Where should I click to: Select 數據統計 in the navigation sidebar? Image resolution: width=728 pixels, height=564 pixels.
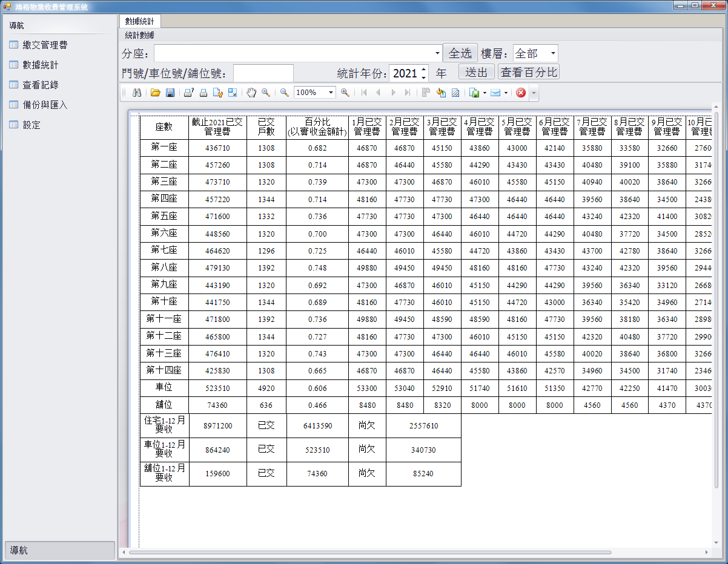(40, 65)
